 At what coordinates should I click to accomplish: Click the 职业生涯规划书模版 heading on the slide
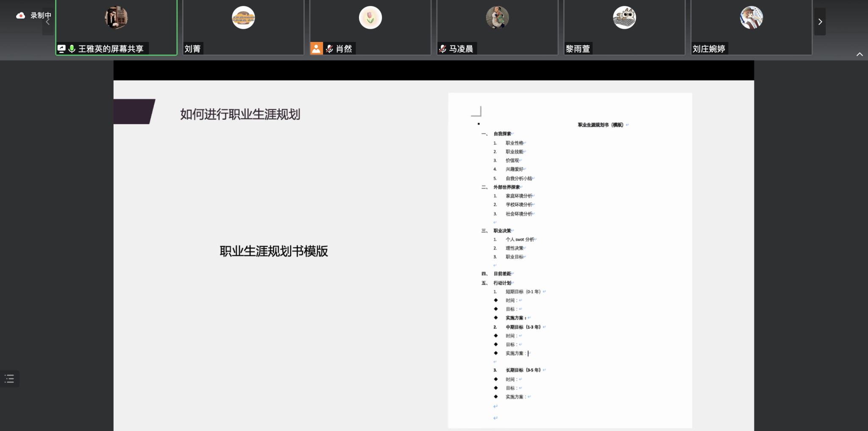pyautogui.click(x=274, y=251)
